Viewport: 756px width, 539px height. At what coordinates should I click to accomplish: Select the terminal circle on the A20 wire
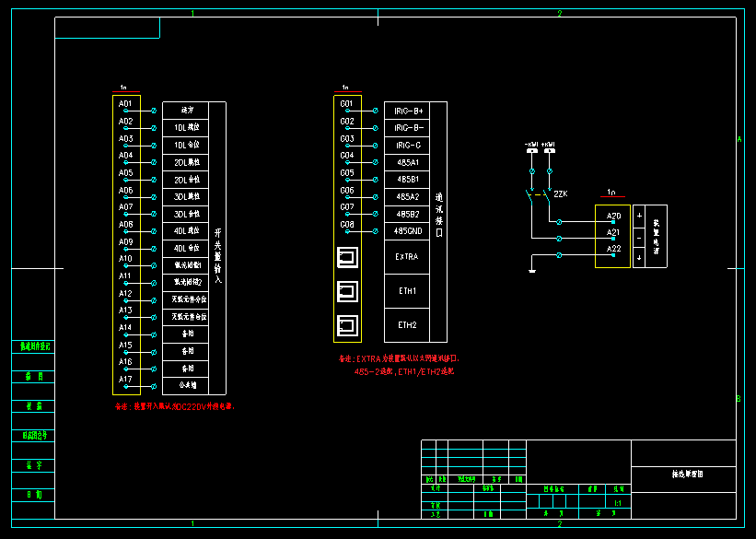pos(560,221)
